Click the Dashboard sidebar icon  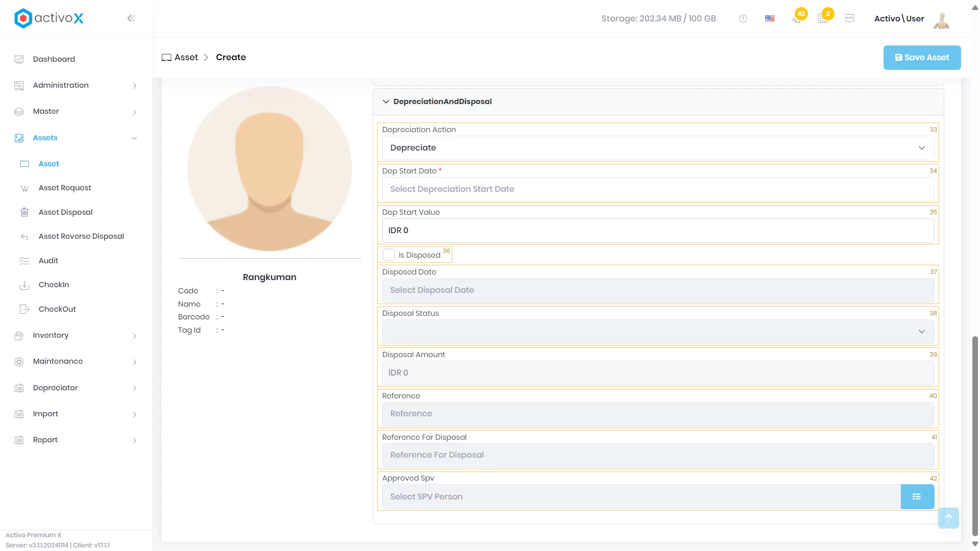[x=19, y=59]
